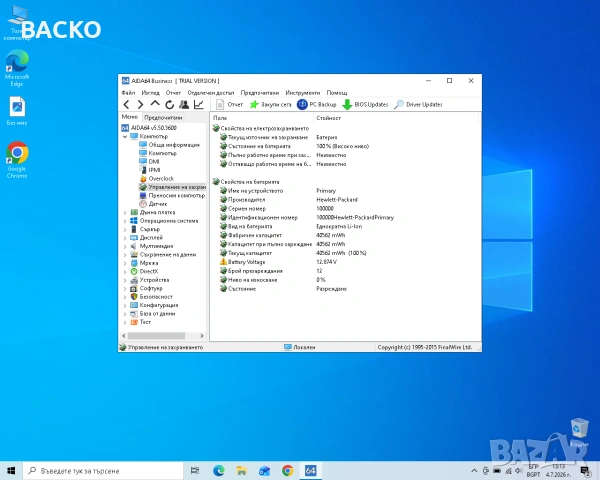Collapse the Компютър tree node

(125, 136)
